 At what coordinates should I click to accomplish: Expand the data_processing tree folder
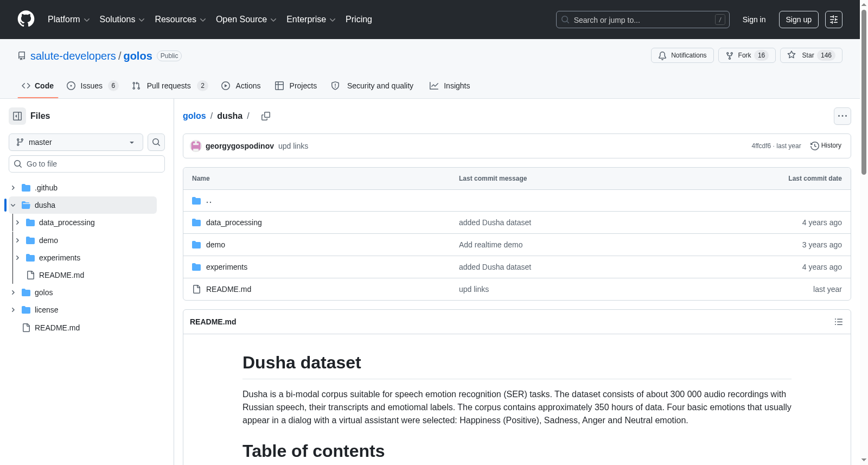pos(17,222)
